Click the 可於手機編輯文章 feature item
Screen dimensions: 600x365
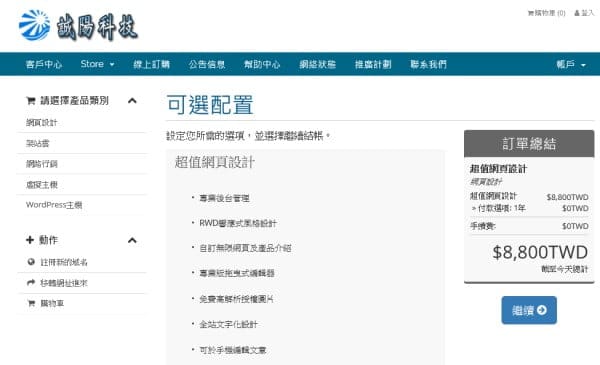(233, 350)
